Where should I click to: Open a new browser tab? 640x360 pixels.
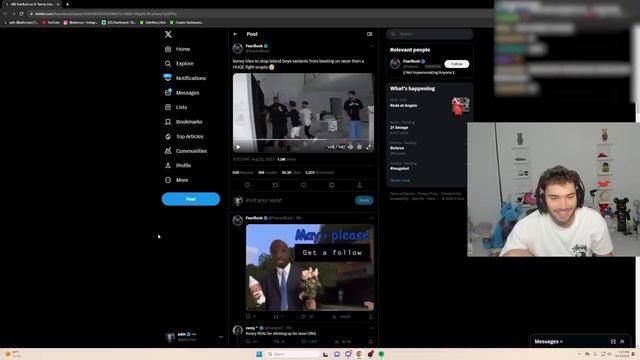67,4
